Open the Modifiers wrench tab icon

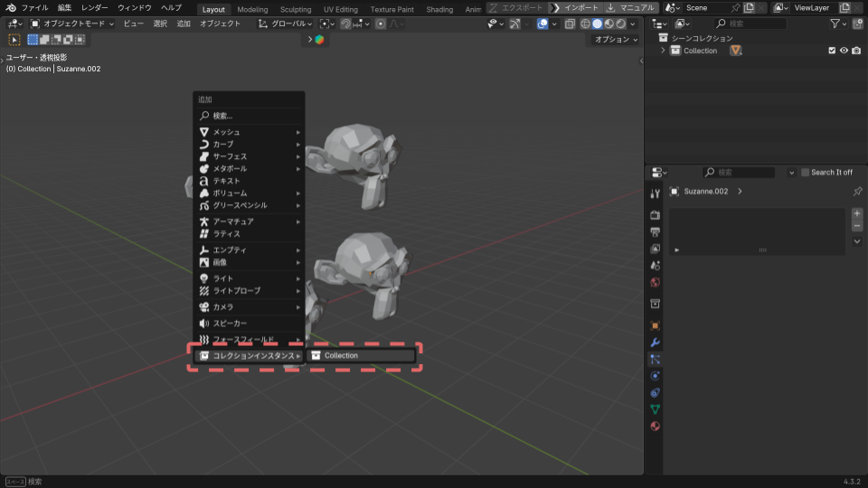(x=655, y=343)
